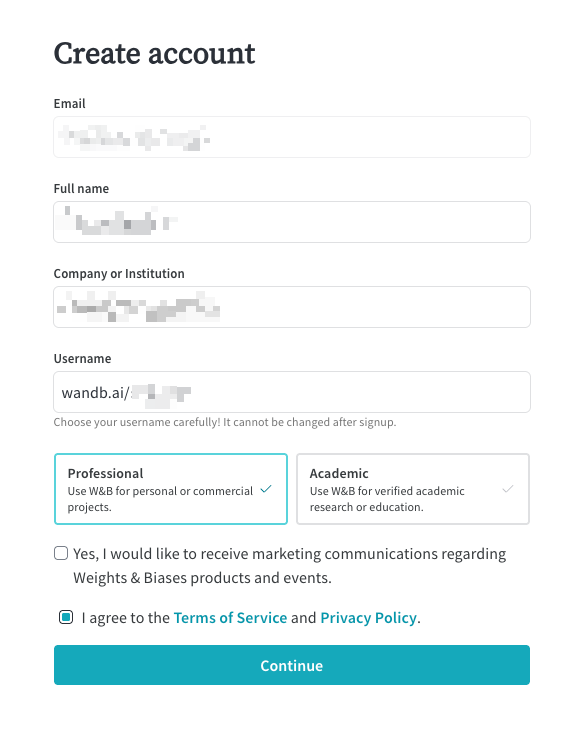
Task: Focus the Company or Institution input field
Action: pos(292,307)
